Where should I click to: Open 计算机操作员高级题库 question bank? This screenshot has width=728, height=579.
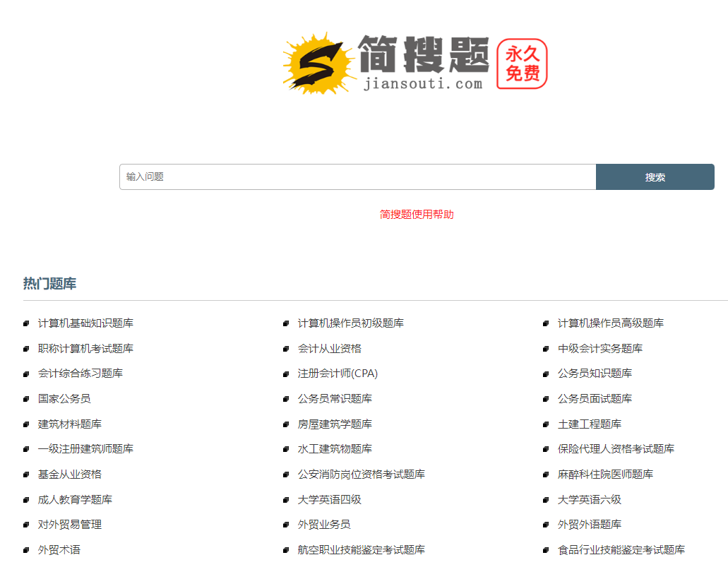point(611,323)
